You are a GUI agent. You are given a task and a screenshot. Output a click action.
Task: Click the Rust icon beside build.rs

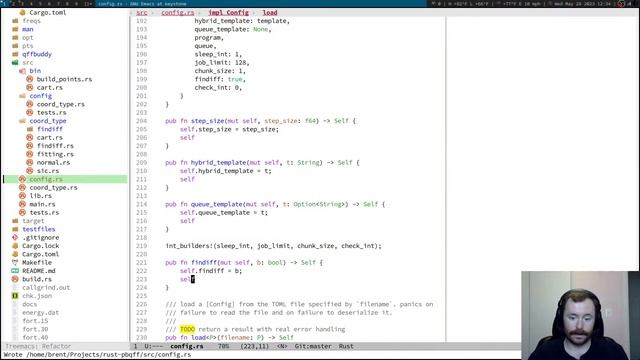coord(15,279)
